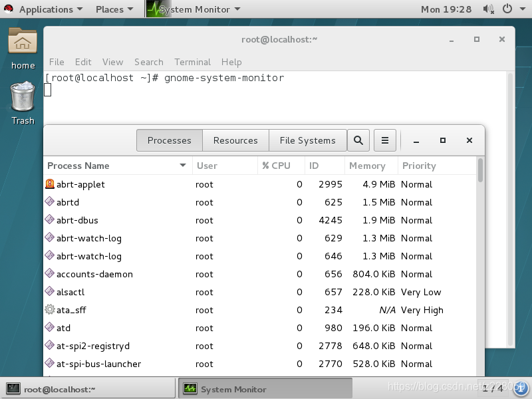The width and height of the screenshot is (532, 399).
Task: Open the home folder desktop icon
Action: [23, 41]
